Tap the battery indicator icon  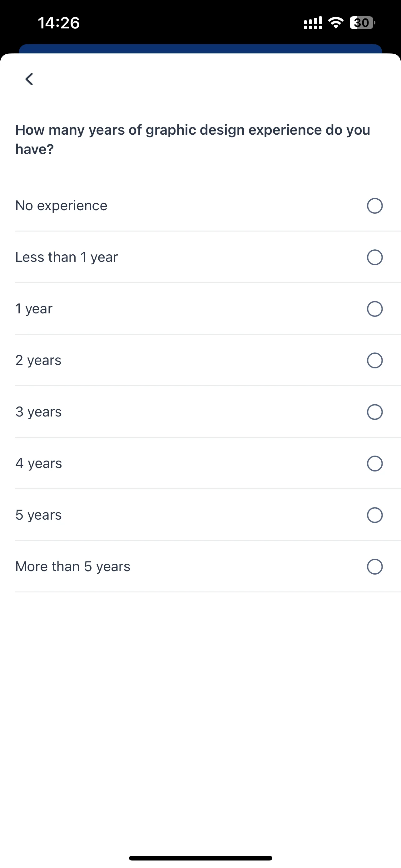[362, 23]
